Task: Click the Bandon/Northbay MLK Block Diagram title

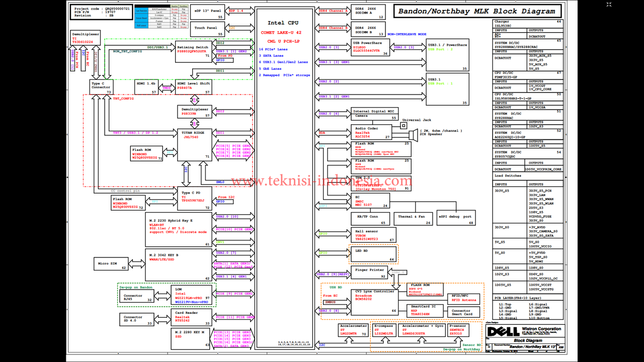Action: (477, 11)
